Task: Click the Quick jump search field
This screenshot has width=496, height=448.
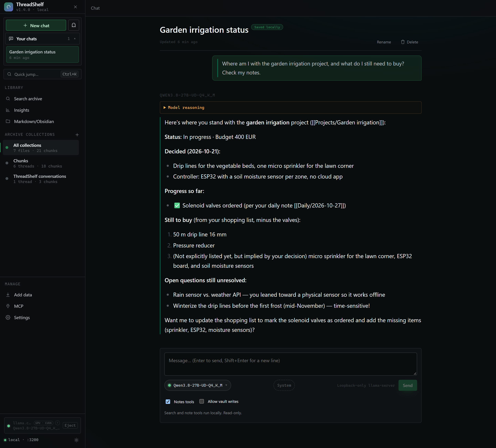Action: pos(43,74)
